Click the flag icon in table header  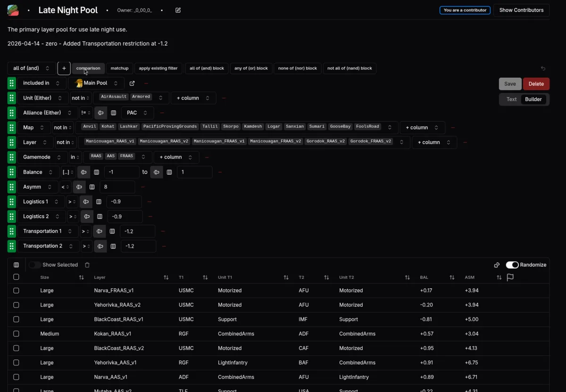point(510,277)
